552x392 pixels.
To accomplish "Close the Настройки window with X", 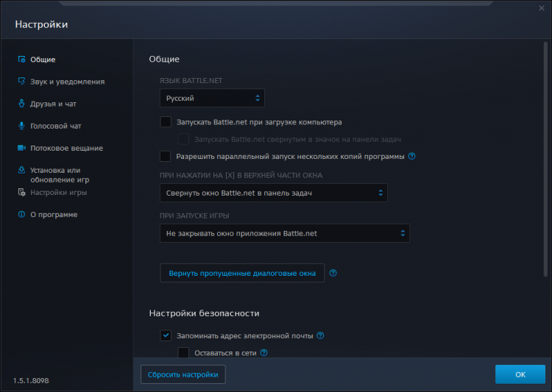I will [542, 8].
